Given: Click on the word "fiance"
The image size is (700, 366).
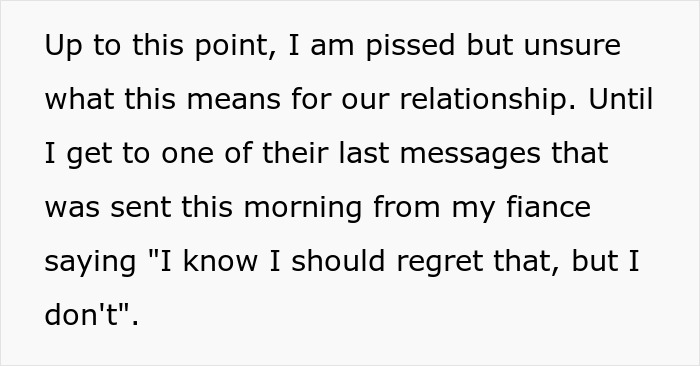Looking at the screenshot, I should pos(548,206).
